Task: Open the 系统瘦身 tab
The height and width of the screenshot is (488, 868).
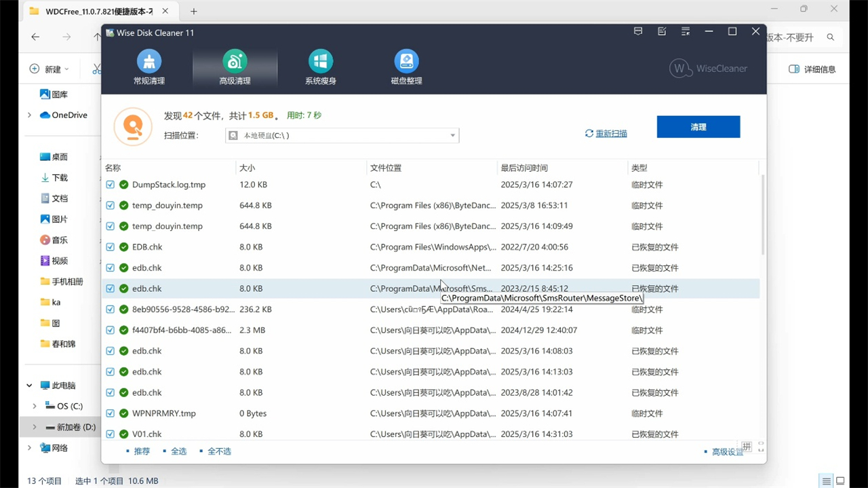Action: coord(321,68)
